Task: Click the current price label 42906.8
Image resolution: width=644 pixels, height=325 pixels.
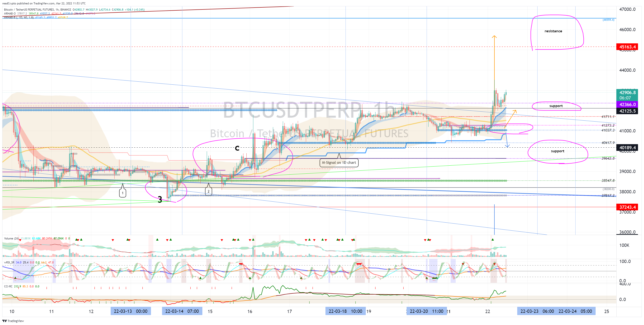Action: coord(627,92)
